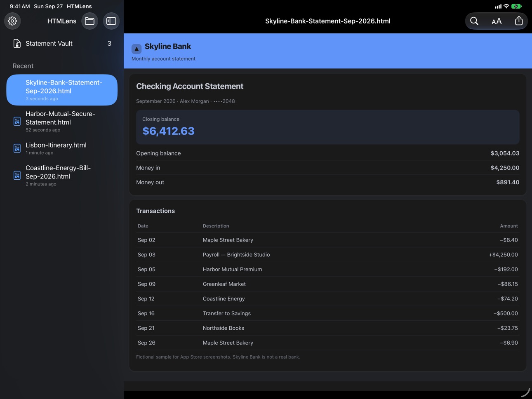The height and width of the screenshot is (399, 532).
Task: Tap the status bar time 9:41 AM
Action: point(20,6)
